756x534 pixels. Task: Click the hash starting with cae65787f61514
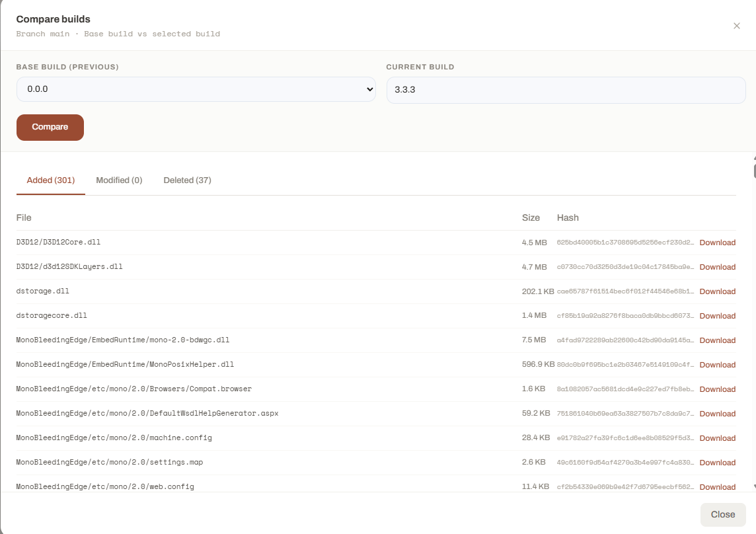[625, 291]
